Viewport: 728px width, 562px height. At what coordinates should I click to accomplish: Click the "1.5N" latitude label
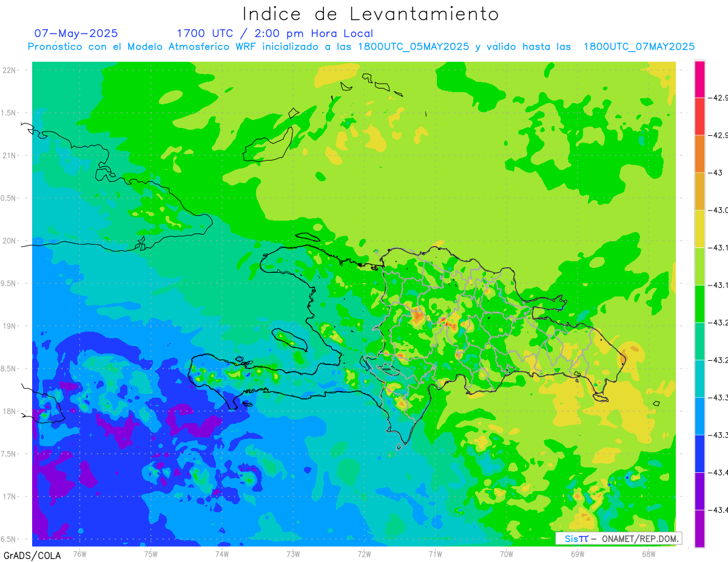click(9, 113)
